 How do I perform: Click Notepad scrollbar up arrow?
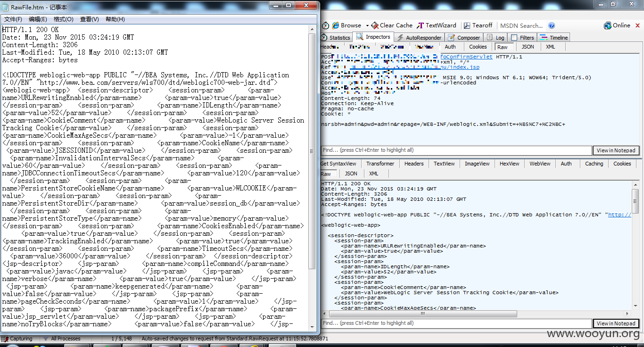[312, 29]
